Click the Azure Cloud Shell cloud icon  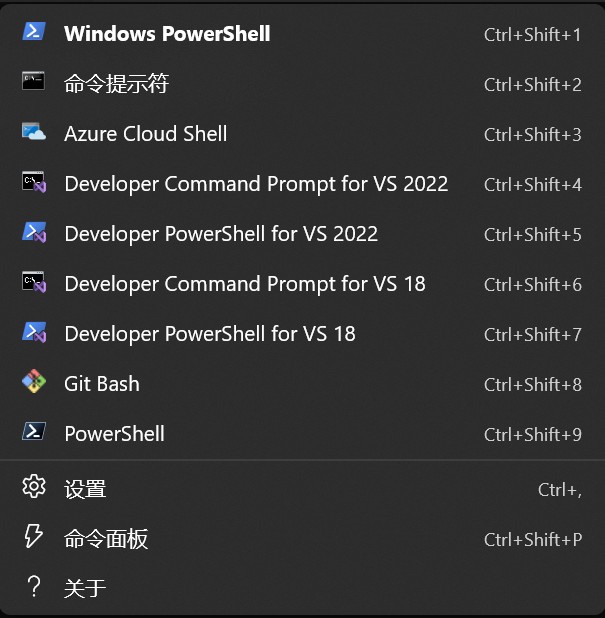[34, 132]
